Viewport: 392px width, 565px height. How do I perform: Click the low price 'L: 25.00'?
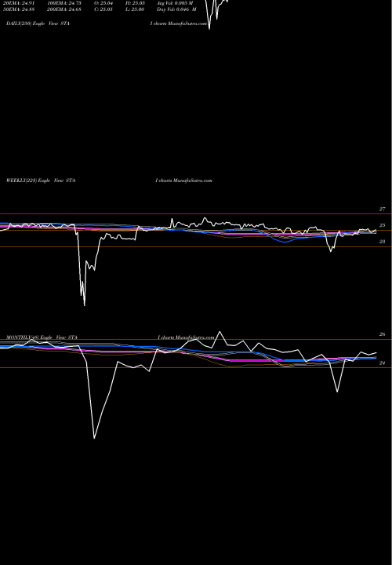click(135, 9)
